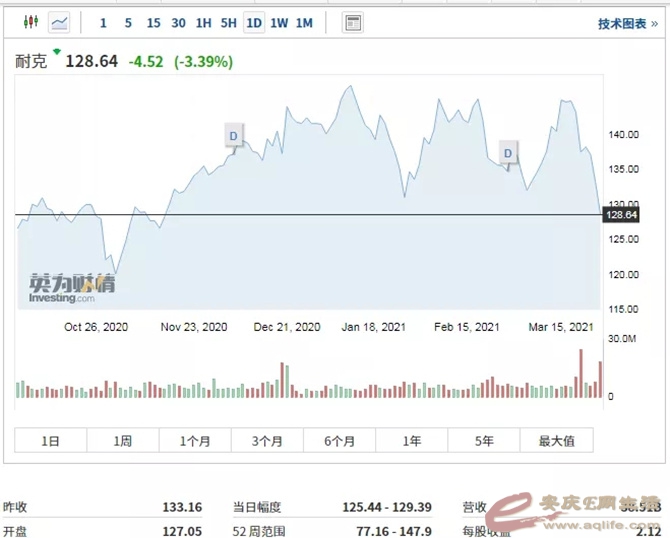Switch to the 6个月 range tab
The image size is (670, 538).
(x=339, y=440)
